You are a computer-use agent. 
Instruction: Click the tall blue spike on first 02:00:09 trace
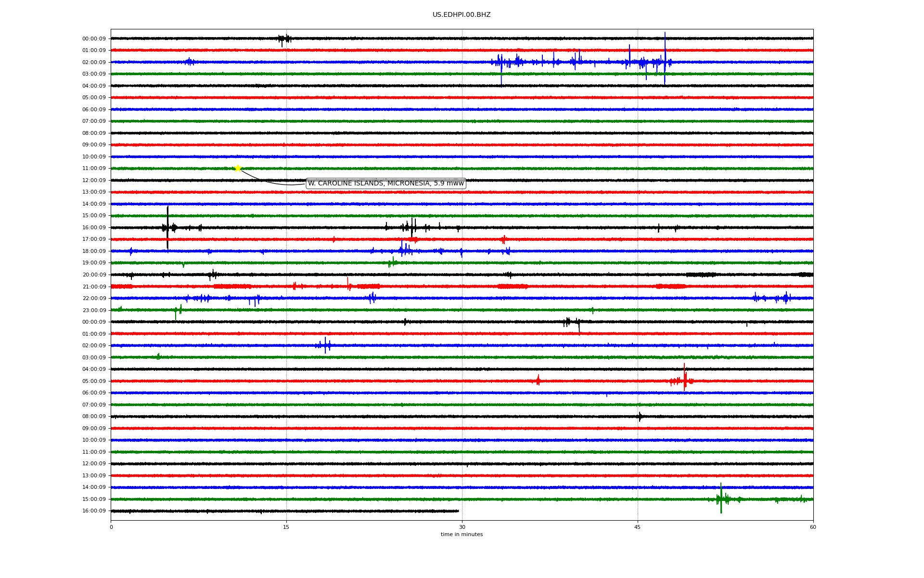[665, 58]
